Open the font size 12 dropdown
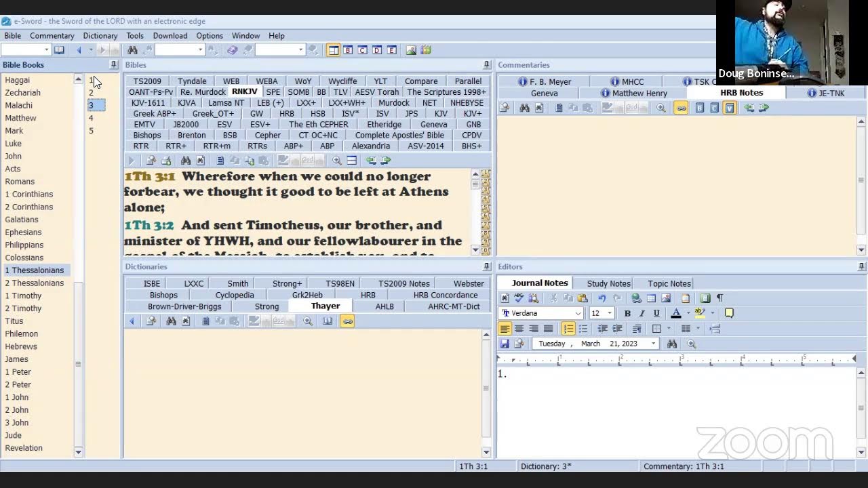 (610, 313)
